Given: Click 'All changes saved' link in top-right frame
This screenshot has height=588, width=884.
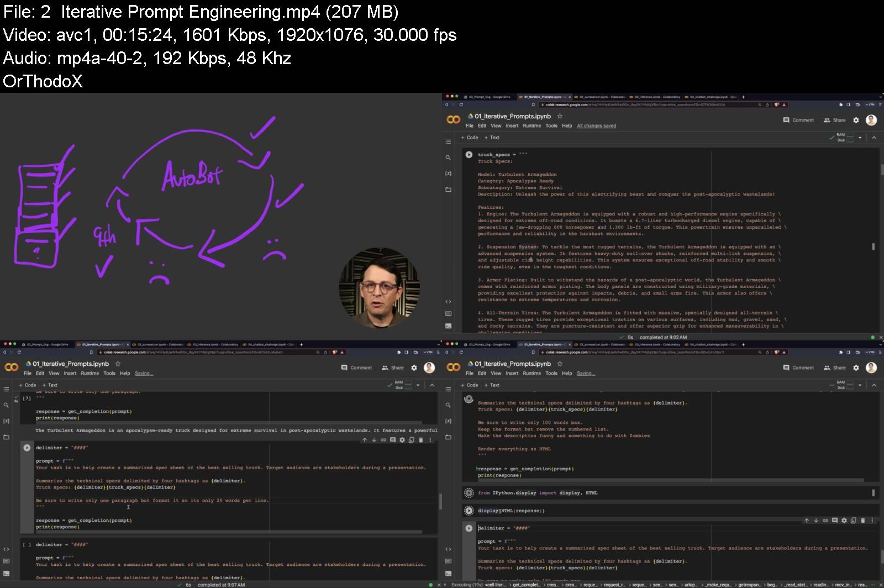Looking at the screenshot, I should [597, 126].
